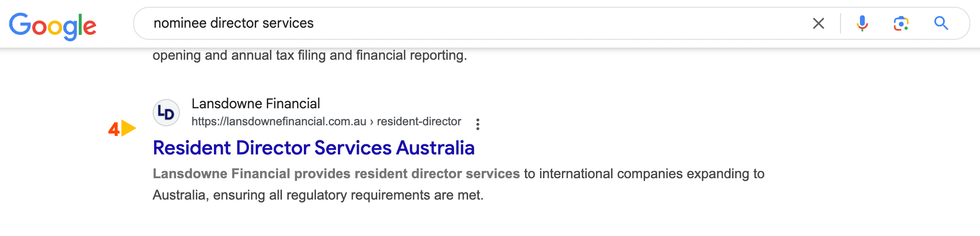The width and height of the screenshot is (980, 236).
Task: Click the 'resident-director' breadcrumb path
Action: coord(419,121)
